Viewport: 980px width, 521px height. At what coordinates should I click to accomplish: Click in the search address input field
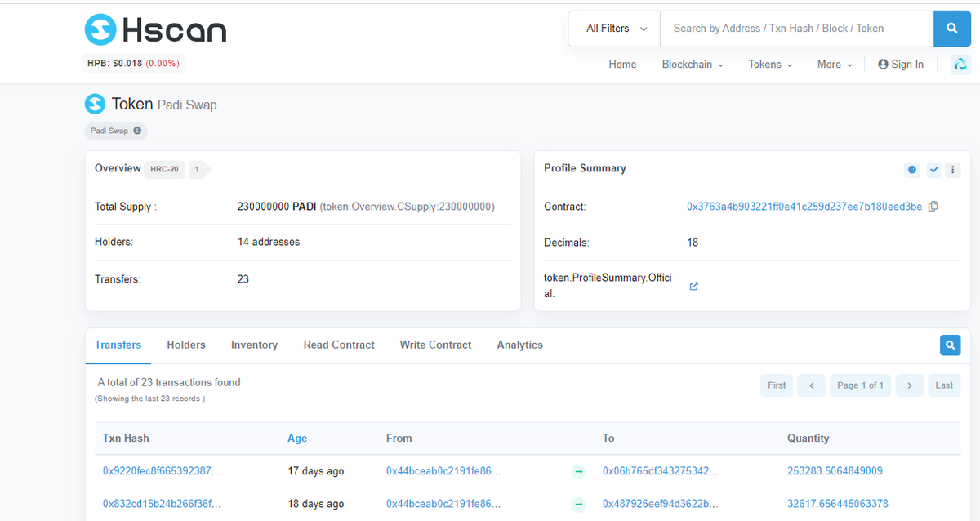(x=796, y=29)
